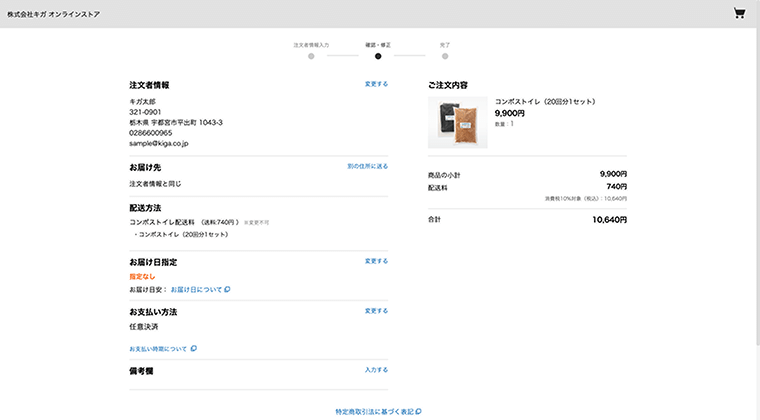Image resolution: width=760 pixels, height=420 pixels.
Task: Change the お届け日指定 delivery date
Action: click(376, 261)
